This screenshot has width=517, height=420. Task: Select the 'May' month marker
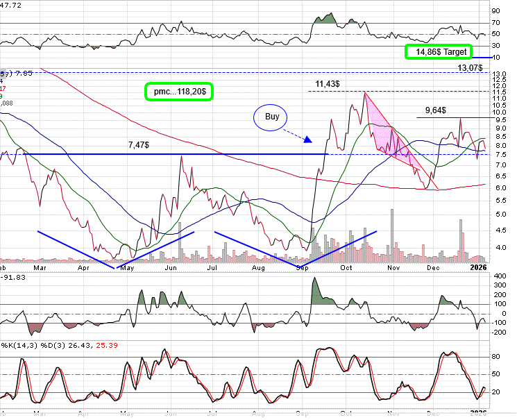[x=127, y=267]
